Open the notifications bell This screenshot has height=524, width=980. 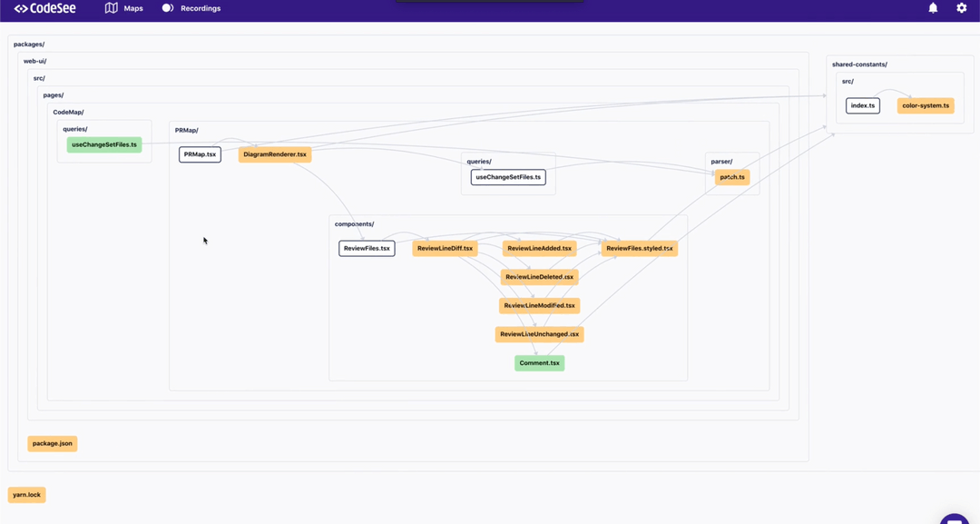tap(933, 7)
